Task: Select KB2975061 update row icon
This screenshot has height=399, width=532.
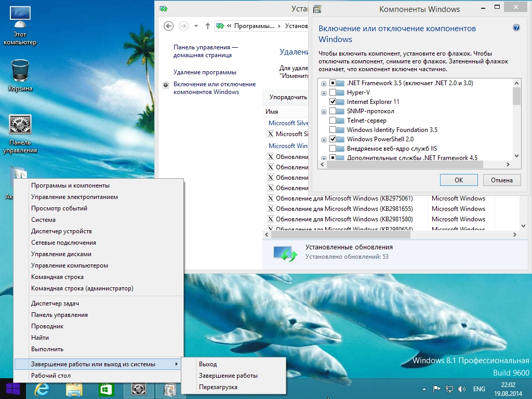Action: point(270,198)
